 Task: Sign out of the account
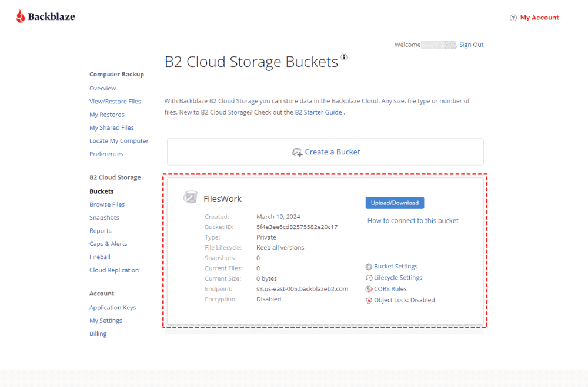pos(471,45)
